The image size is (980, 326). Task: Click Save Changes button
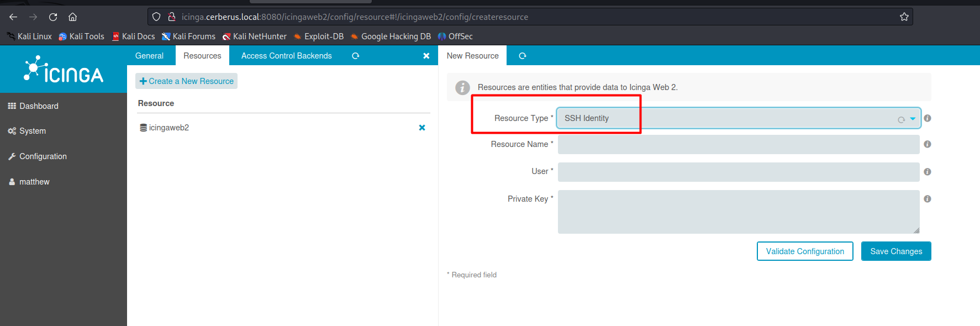896,251
